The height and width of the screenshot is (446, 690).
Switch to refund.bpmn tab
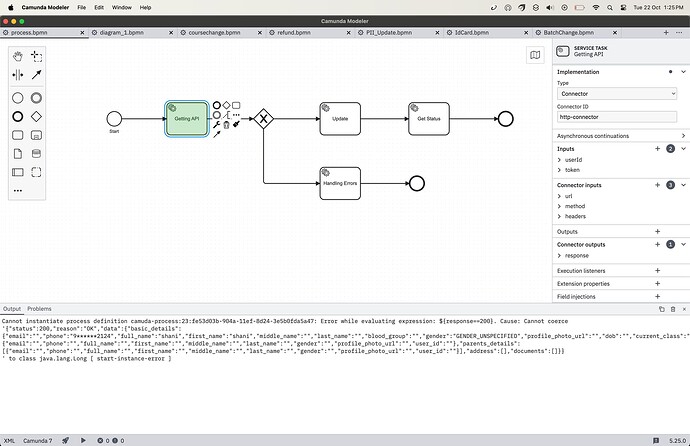click(294, 33)
